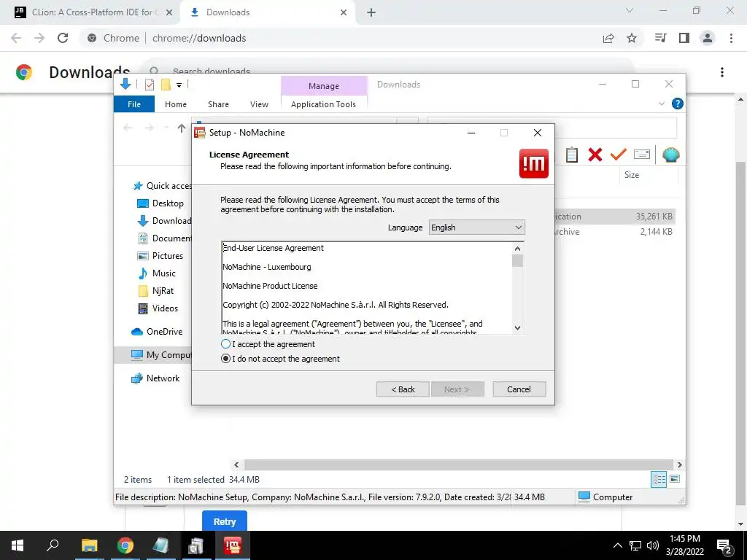Open the Home tab in Explorer ribbon

coord(176,104)
